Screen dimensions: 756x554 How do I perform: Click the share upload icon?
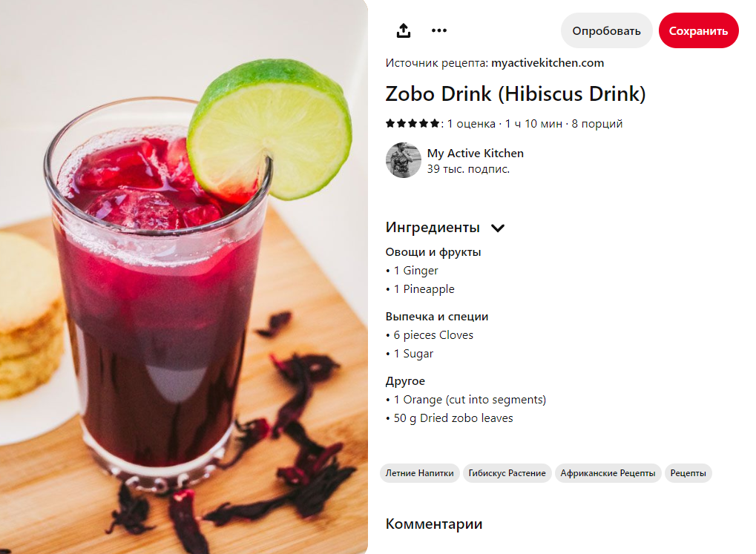pos(404,30)
